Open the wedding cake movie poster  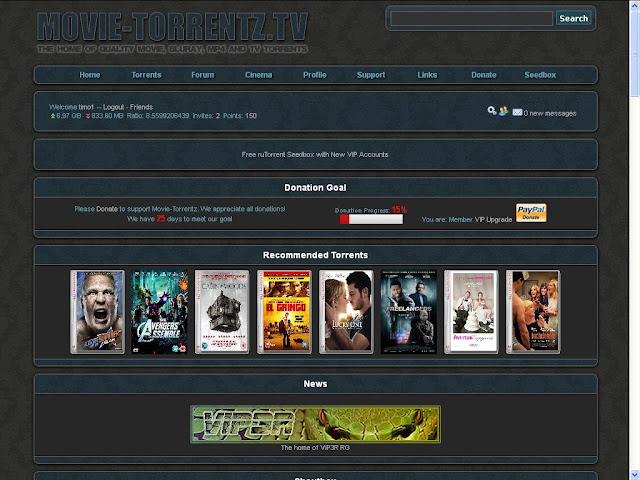[x=471, y=312]
